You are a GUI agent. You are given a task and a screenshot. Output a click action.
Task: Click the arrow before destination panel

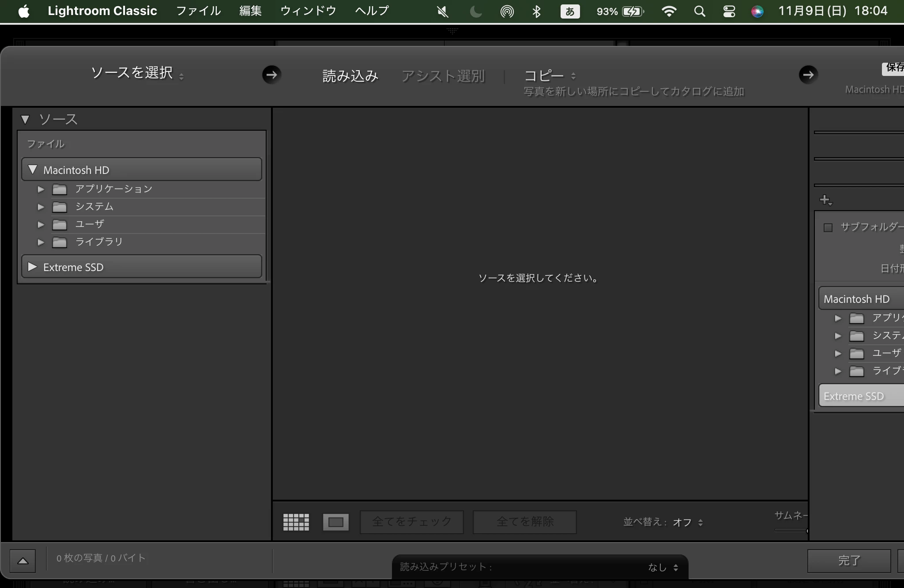pos(808,75)
